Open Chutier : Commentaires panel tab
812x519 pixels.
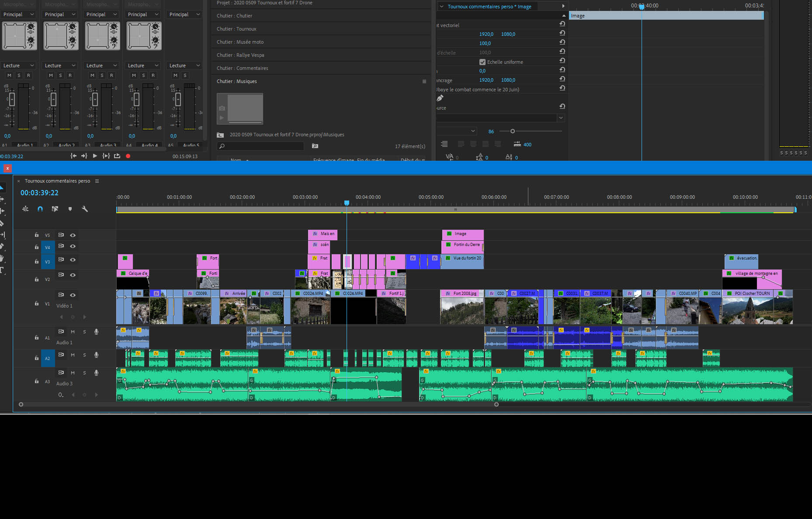(x=243, y=68)
